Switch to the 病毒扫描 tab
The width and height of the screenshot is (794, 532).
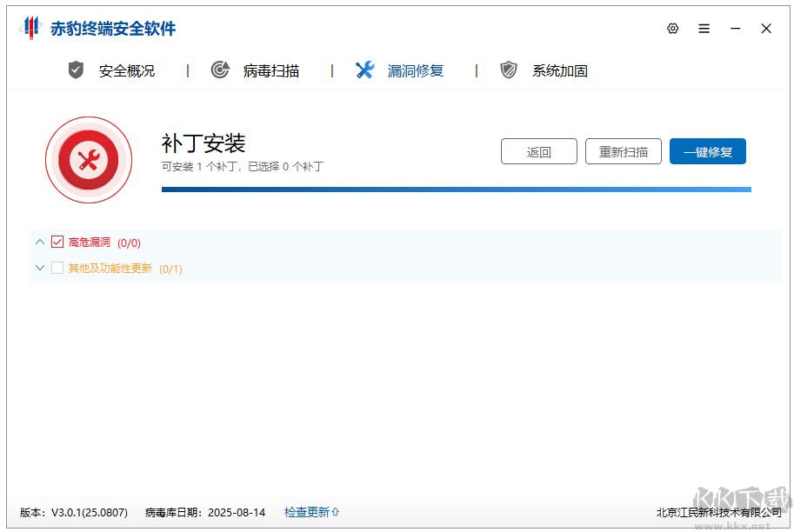point(271,70)
